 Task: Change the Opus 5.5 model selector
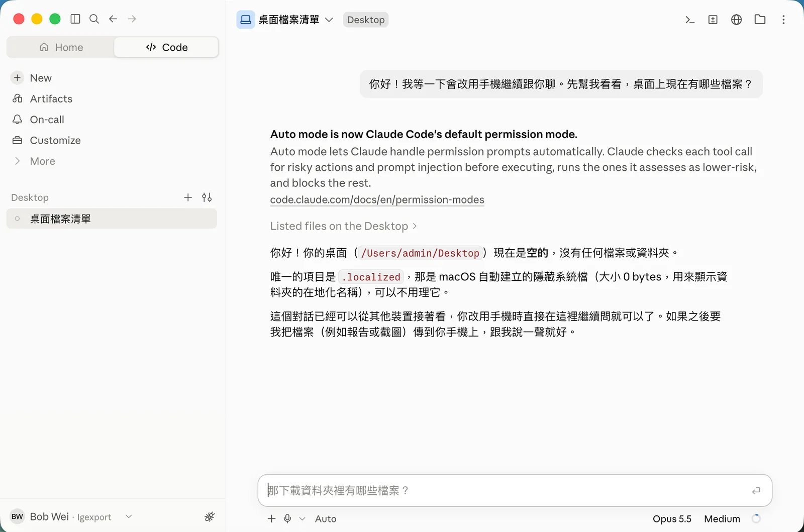tap(672, 519)
